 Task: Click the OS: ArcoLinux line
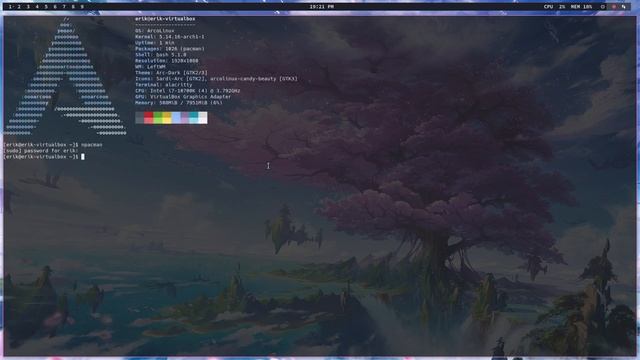pos(155,31)
